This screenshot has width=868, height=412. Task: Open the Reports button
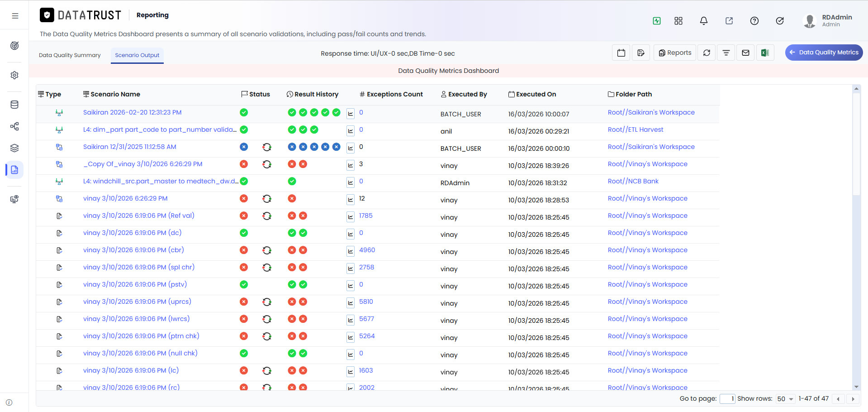point(674,53)
